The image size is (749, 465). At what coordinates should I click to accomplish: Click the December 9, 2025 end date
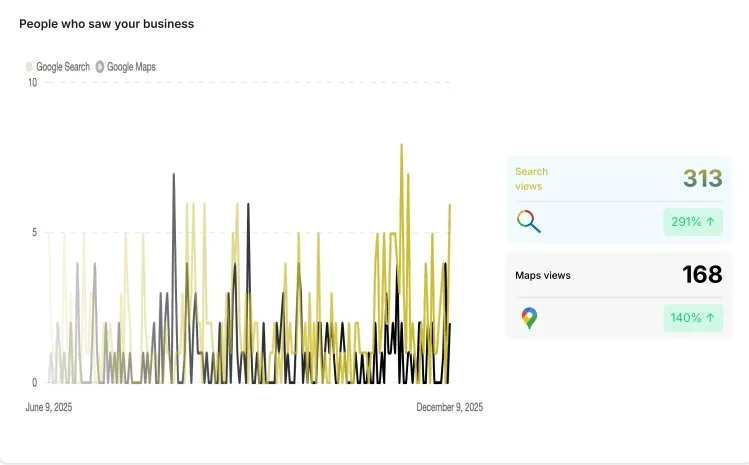coord(449,407)
